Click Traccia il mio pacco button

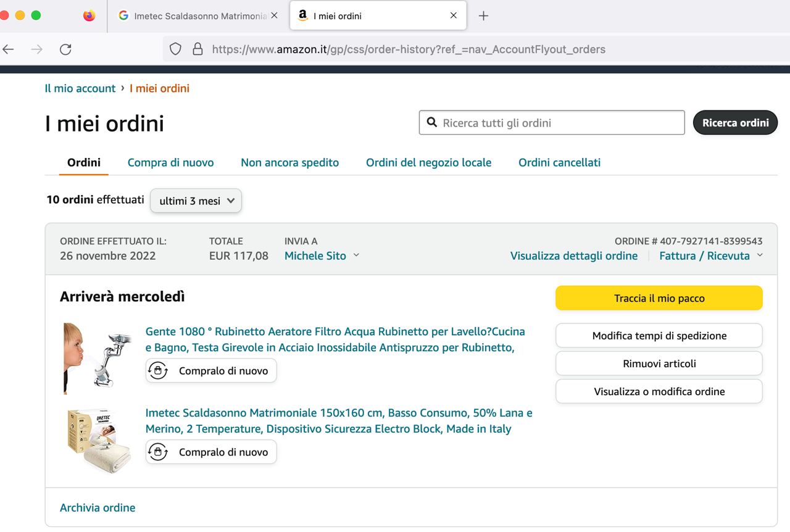pyautogui.click(x=659, y=298)
